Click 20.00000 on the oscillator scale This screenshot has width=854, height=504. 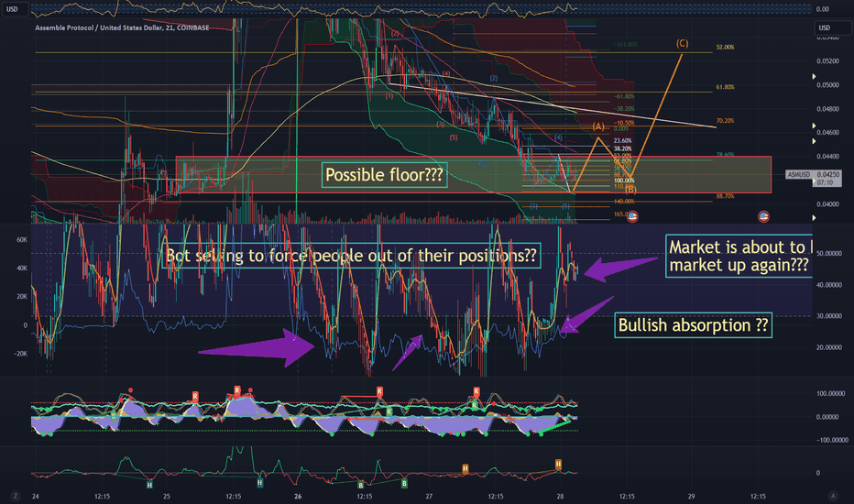[x=829, y=347]
